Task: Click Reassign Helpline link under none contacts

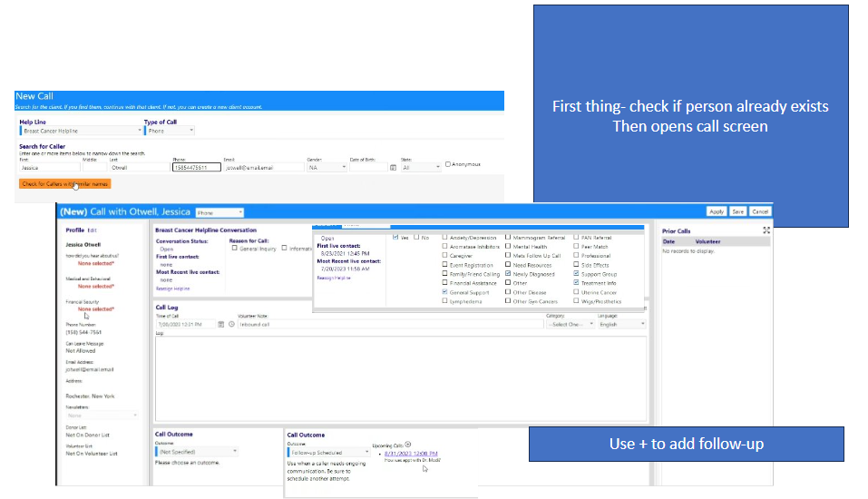Action: click(x=172, y=289)
